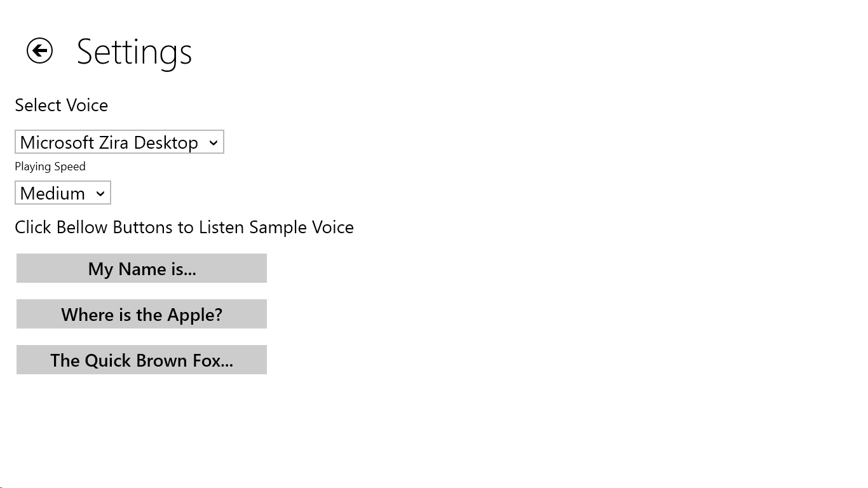This screenshot has width=868, height=488.
Task: Click the circled back arrow icon
Action: coord(39,51)
